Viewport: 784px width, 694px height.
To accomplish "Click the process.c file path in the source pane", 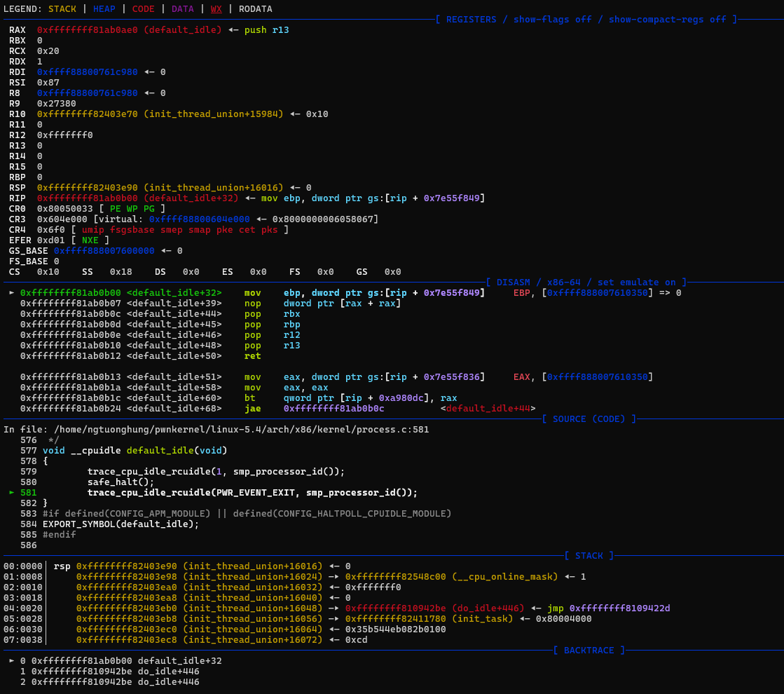I will pyautogui.click(x=238, y=430).
